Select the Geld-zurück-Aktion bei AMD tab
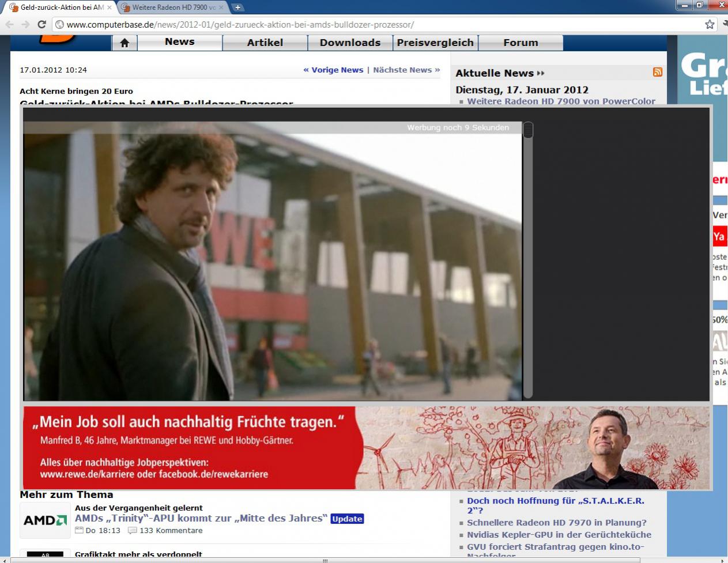Viewport: 728px width, 563px height. (x=62, y=7)
